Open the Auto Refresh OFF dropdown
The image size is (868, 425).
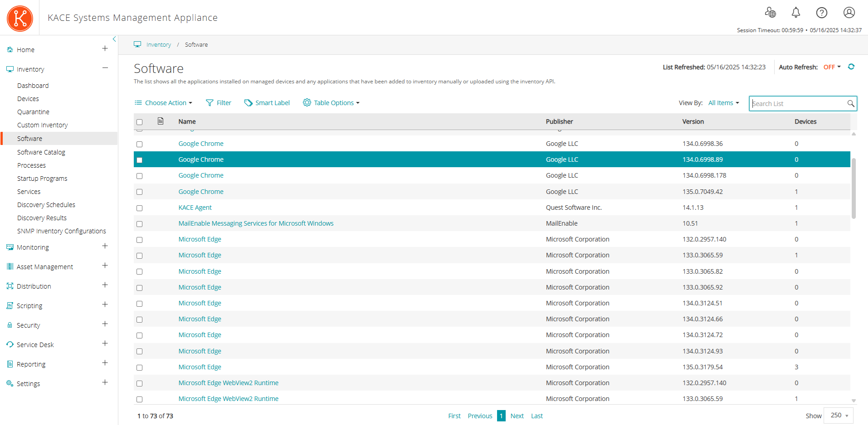coord(832,67)
